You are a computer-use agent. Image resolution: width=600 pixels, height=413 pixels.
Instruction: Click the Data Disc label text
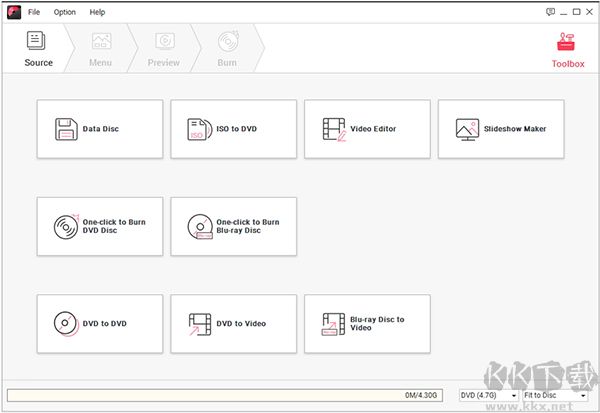click(x=101, y=129)
